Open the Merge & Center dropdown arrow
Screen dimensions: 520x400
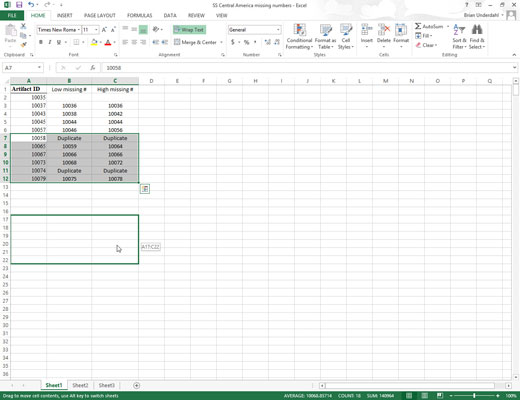221,42
